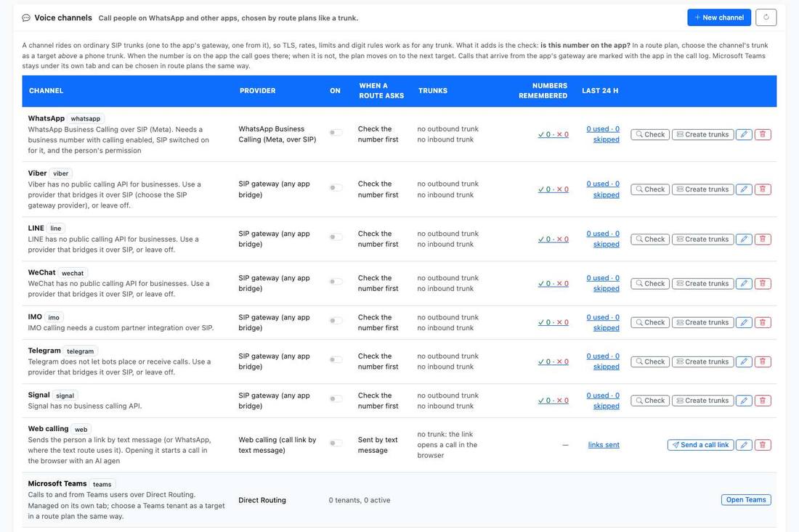The image size is (799, 532).
Task: Edit the WhatsApp channel with pencil icon
Action: coord(744,134)
